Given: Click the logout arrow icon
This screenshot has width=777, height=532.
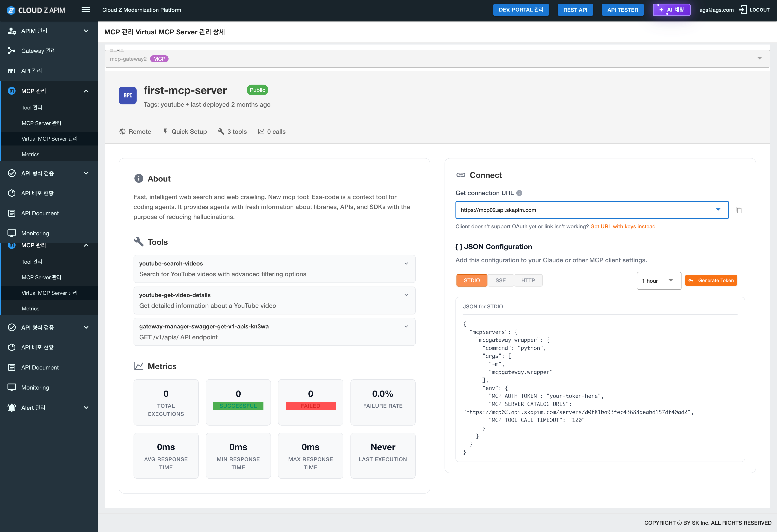Looking at the screenshot, I should tap(743, 10).
